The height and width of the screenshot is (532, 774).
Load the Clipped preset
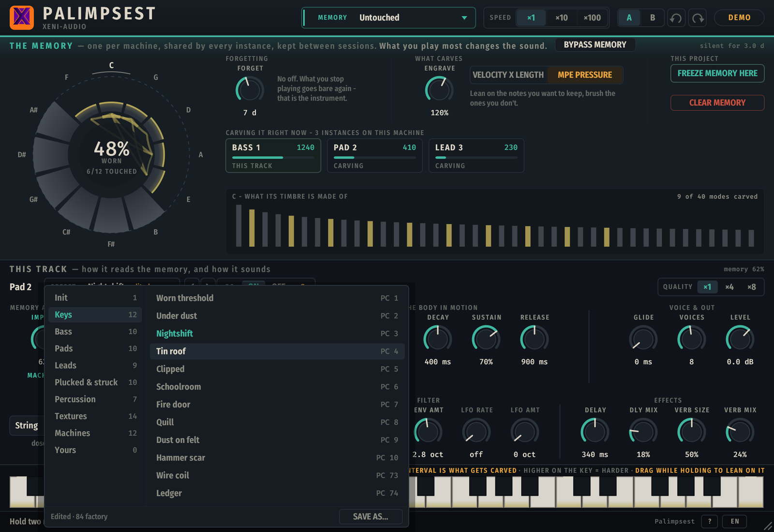click(277, 369)
